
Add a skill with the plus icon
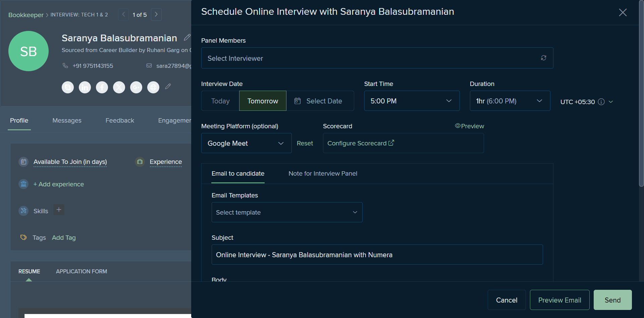click(59, 210)
